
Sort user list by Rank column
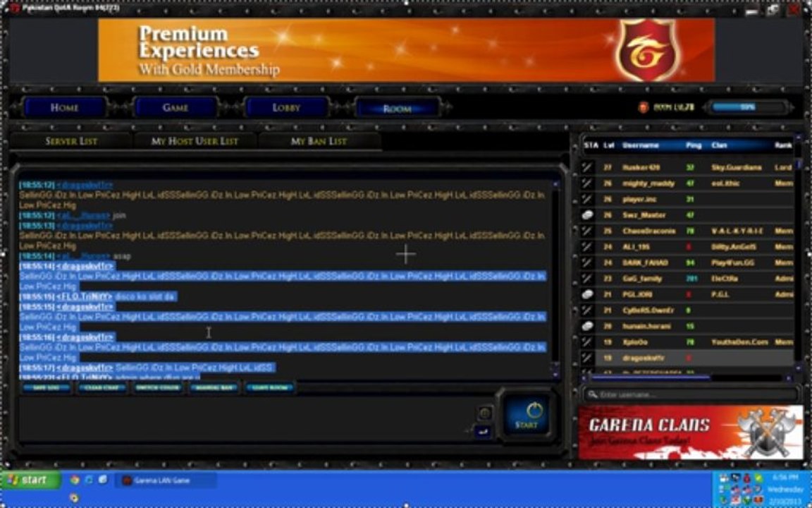(784, 145)
